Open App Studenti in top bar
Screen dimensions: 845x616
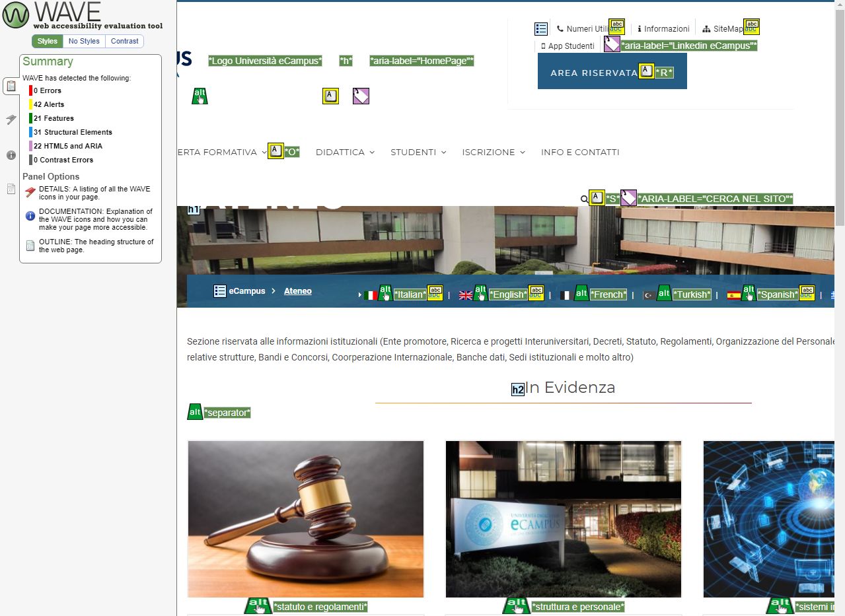point(568,46)
